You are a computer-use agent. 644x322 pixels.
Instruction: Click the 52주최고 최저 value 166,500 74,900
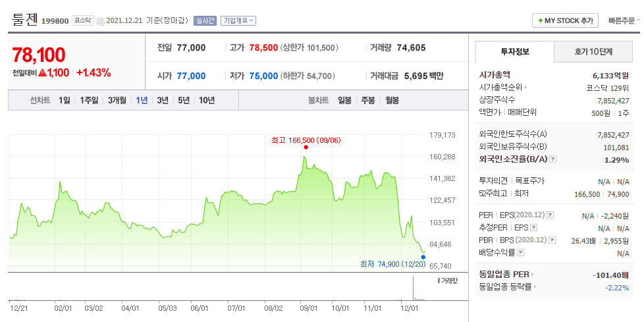pyautogui.click(x=602, y=194)
